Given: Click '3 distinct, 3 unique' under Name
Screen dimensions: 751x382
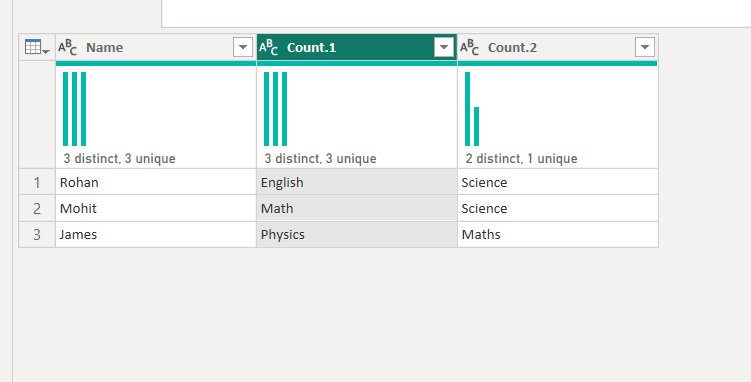Looking at the screenshot, I should 119,158.
